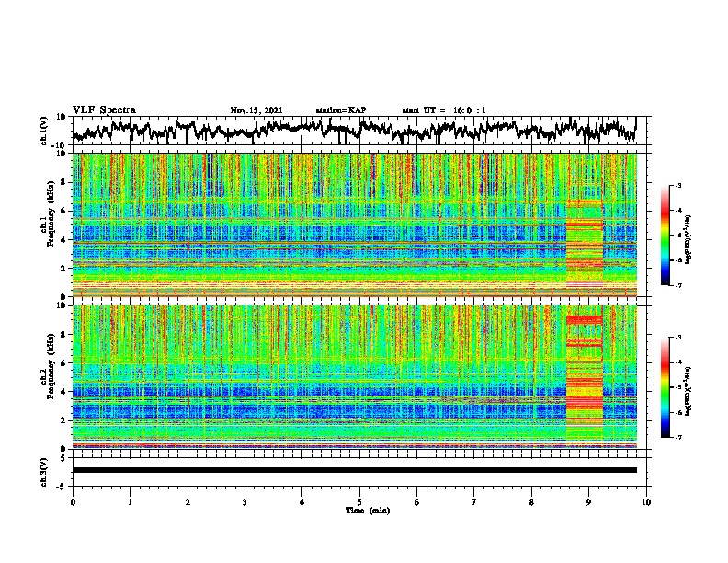Click the "-5" tick label of ch.3 panel
The width and height of the screenshot is (728, 563).
(62, 487)
